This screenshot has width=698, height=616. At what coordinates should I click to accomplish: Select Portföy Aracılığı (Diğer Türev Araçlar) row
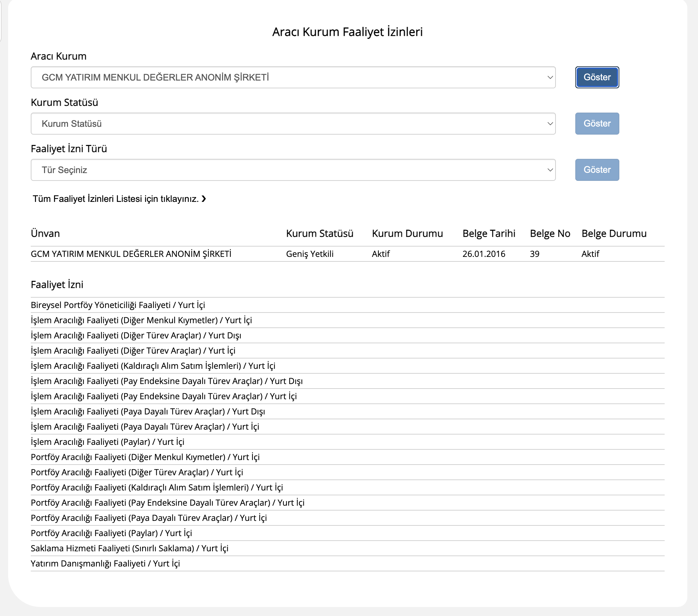(348, 472)
